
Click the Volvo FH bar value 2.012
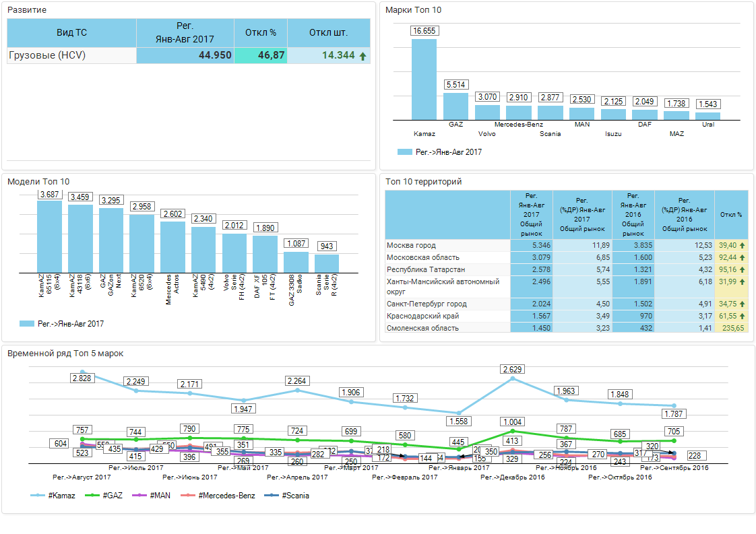click(x=234, y=225)
